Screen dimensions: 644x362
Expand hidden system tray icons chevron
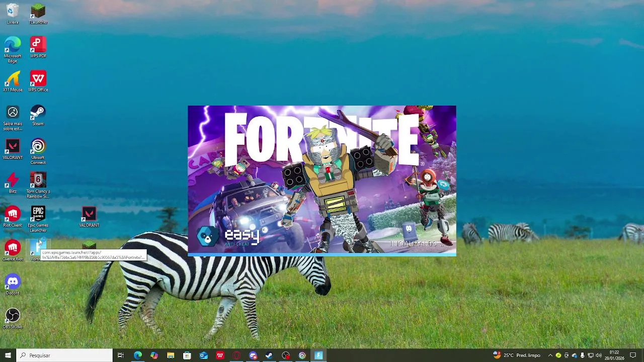click(550, 355)
